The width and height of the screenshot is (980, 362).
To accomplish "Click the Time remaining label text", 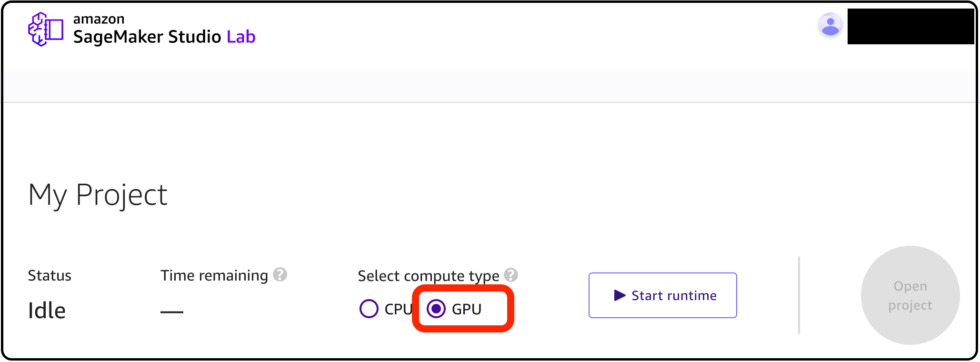I will 214,275.
